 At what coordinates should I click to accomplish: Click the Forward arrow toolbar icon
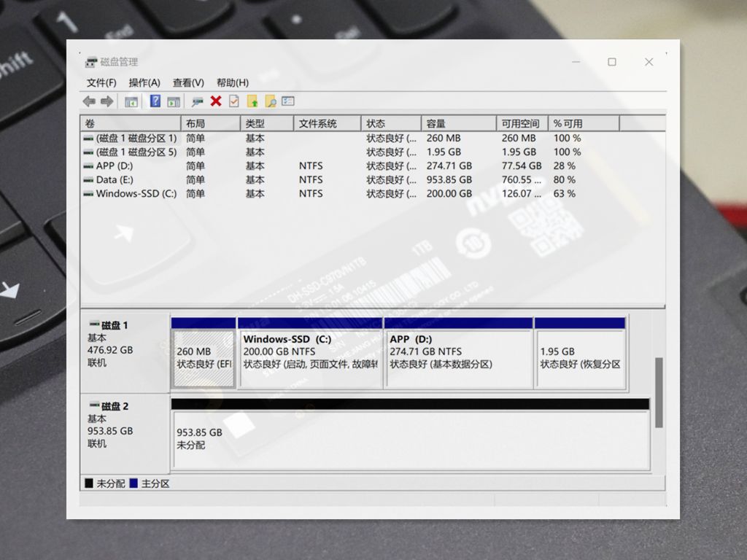[x=107, y=101]
